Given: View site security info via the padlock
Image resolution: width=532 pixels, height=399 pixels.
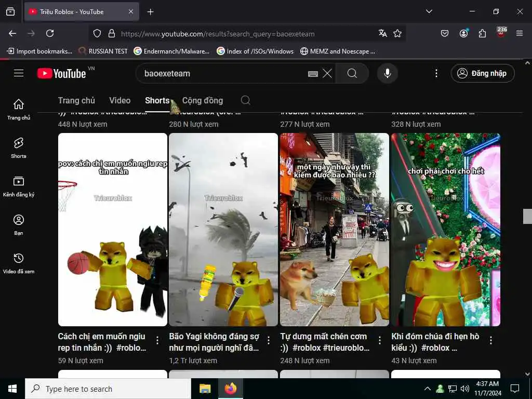Looking at the screenshot, I should [112, 34].
